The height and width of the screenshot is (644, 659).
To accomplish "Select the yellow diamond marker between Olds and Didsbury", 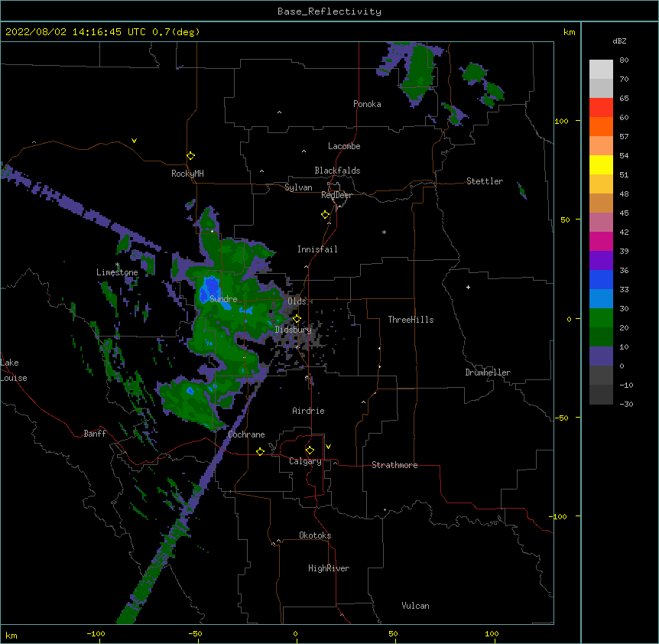I will 297,319.
